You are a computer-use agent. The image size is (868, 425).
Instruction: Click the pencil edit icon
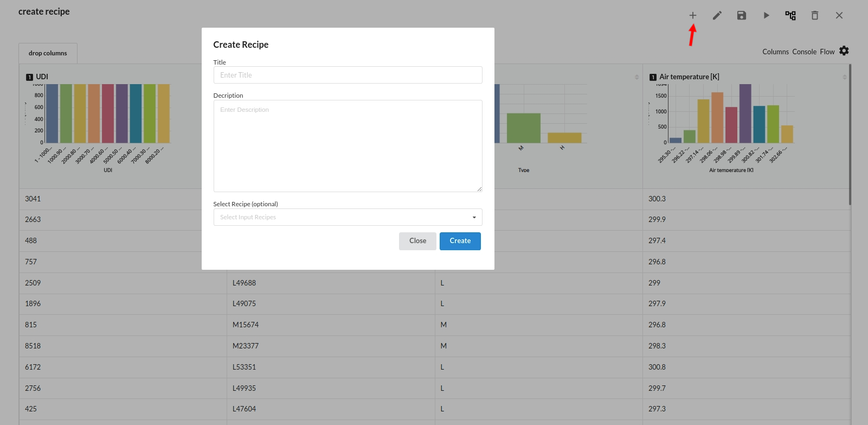pos(717,15)
